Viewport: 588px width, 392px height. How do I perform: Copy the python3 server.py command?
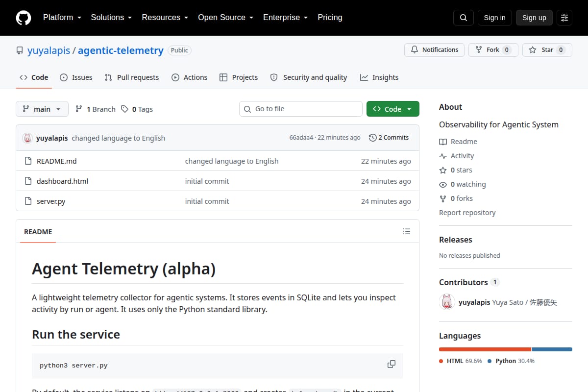392,364
